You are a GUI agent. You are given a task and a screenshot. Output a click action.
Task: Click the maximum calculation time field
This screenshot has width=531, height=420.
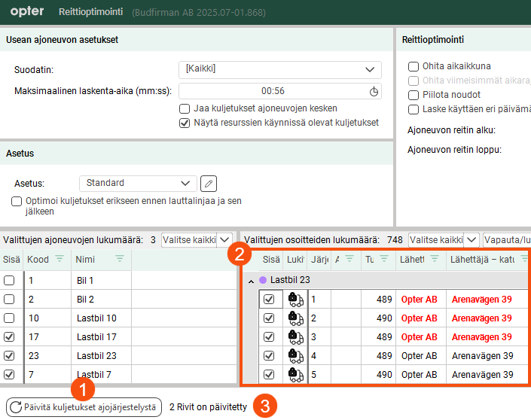point(273,91)
